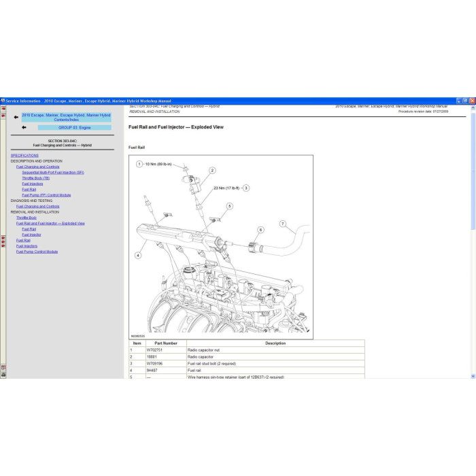Click the printer icon in left strip

coord(3,375)
